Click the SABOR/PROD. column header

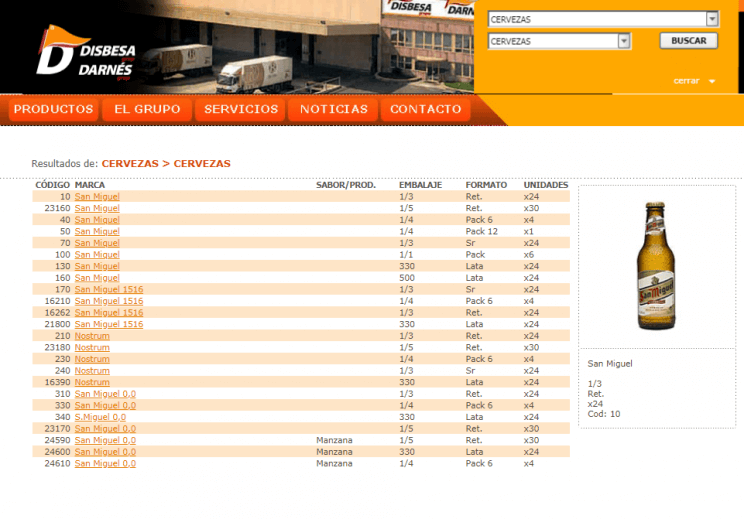coord(346,185)
